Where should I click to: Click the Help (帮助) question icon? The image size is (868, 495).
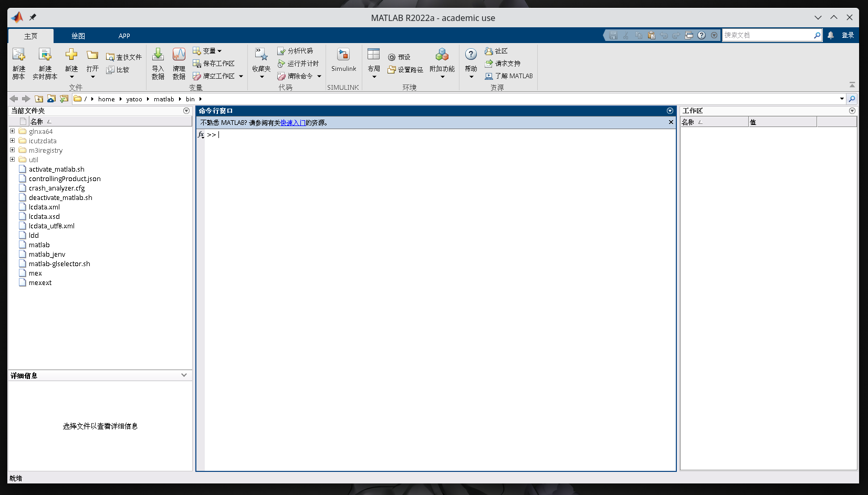pyautogui.click(x=471, y=54)
